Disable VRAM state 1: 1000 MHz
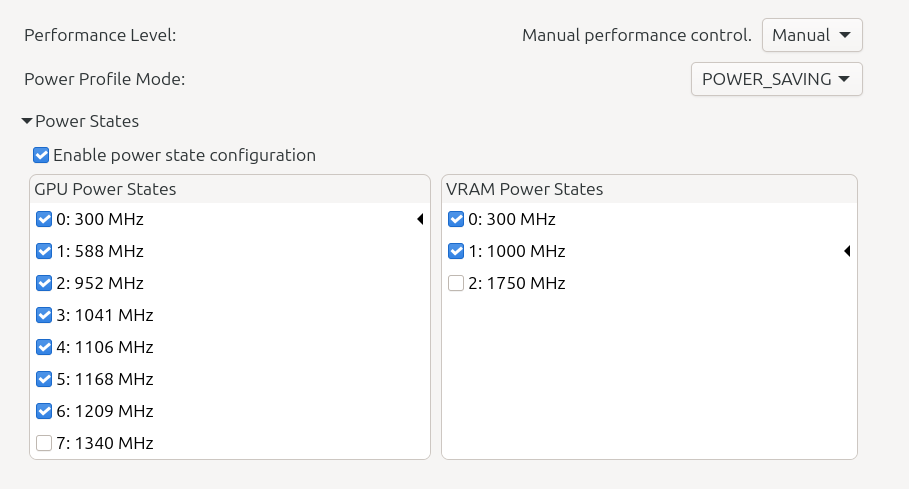This screenshot has height=489, width=909. 456,251
